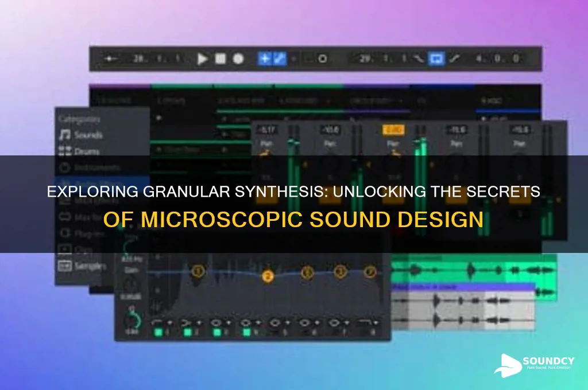
Task: Toggle the green activator for EQ band 1
Action: pos(158,332)
